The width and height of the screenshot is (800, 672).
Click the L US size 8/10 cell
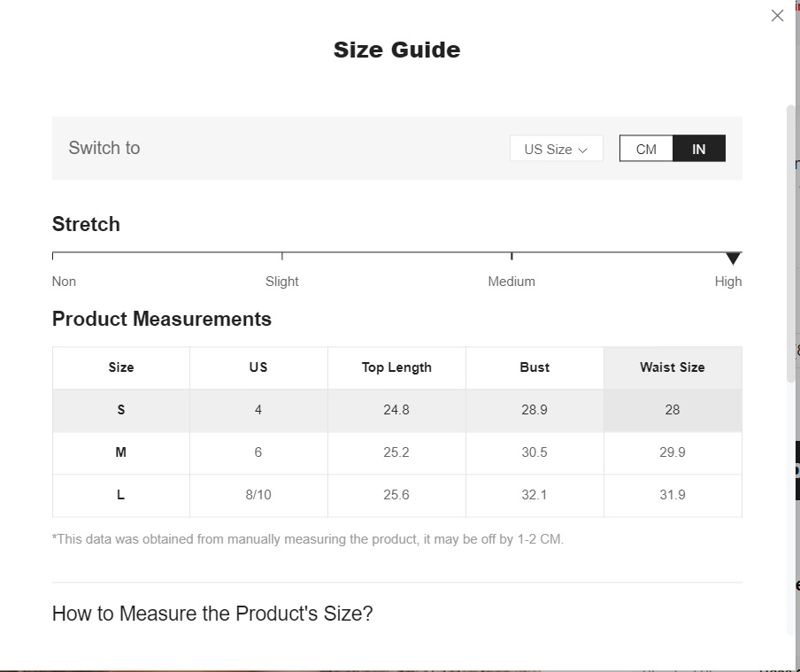pos(258,495)
